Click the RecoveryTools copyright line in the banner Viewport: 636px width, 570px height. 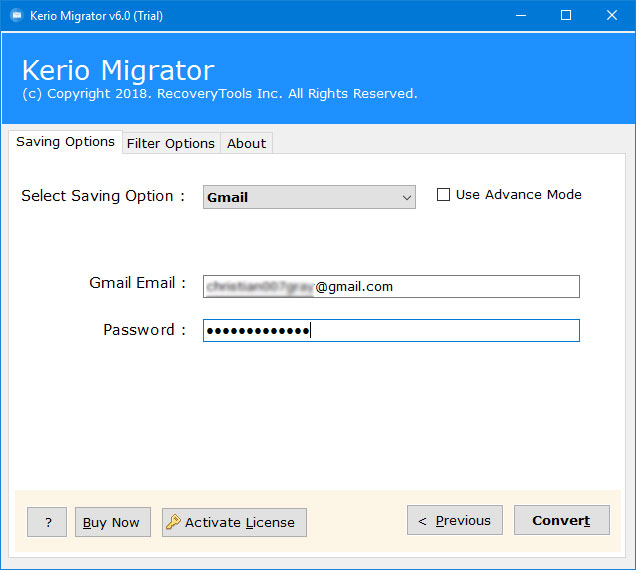[219, 94]
